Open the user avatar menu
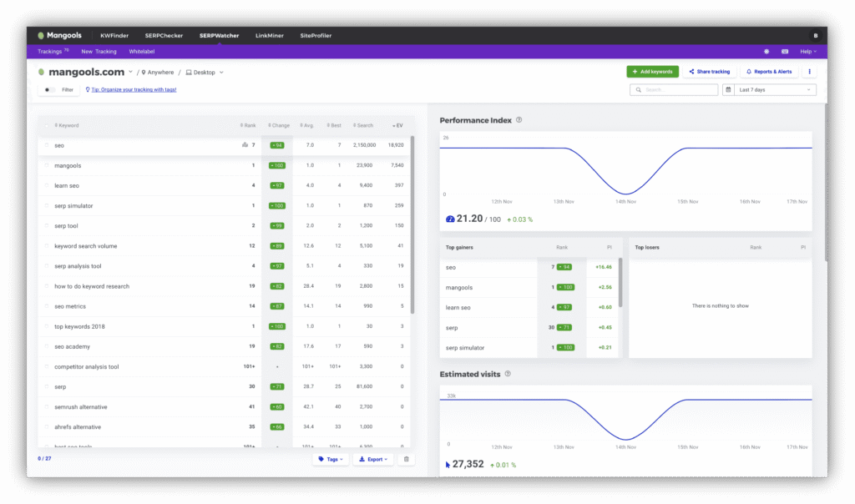Viewport: 855px width, 504px height. (x=815, y=35)
